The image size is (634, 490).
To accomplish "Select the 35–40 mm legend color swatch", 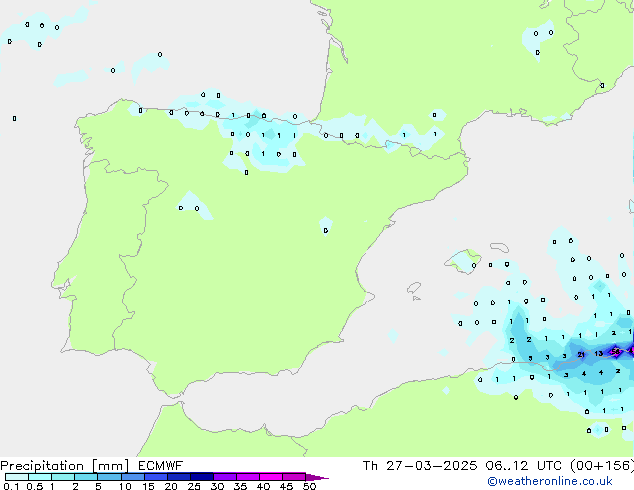I will tap(248, 477).
